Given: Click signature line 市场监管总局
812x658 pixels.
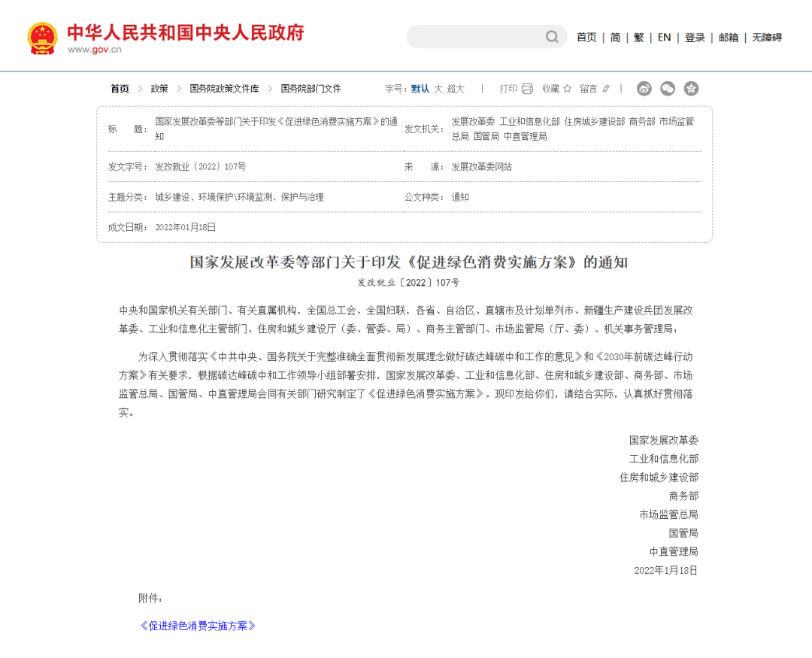Looking at the screenshot, I should click(x=668, y=514).
